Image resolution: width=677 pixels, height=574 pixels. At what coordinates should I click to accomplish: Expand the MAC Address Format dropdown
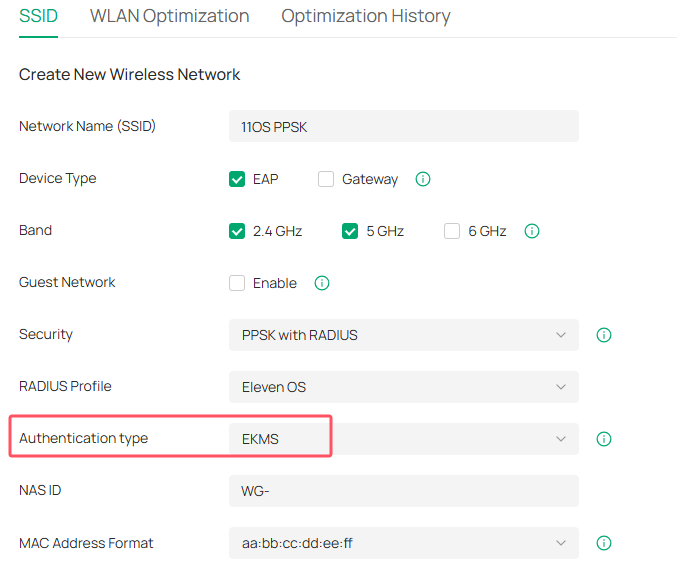tap(403, 543)
